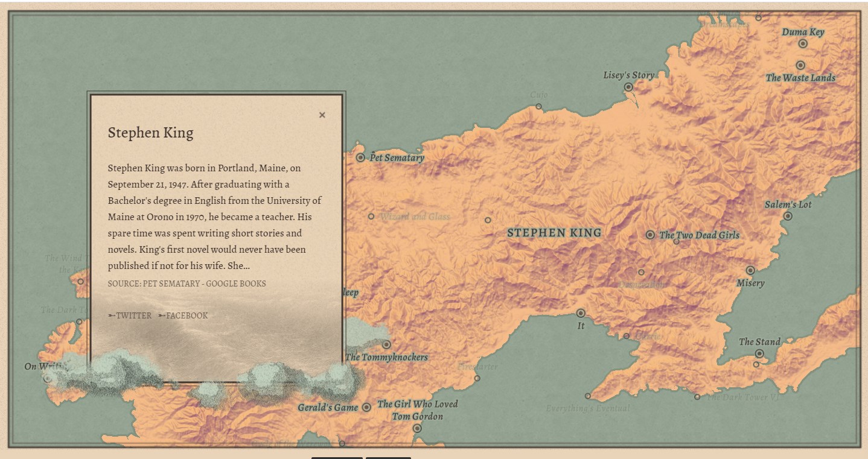868x459 pixels.
Task: Share via the Facebook link
Action: (x=183, y=315)
